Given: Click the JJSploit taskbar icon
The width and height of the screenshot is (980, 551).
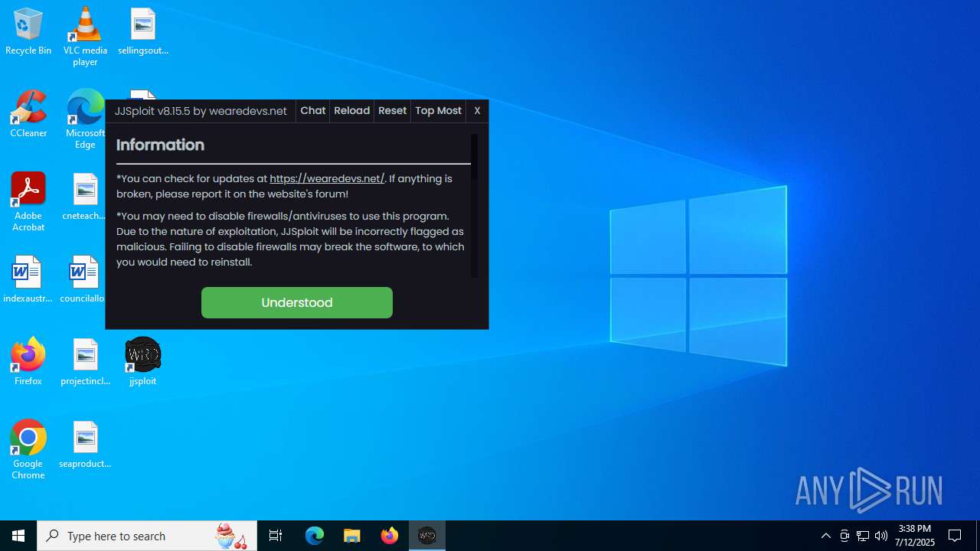Looking at the screenshot, I should 427,536.
